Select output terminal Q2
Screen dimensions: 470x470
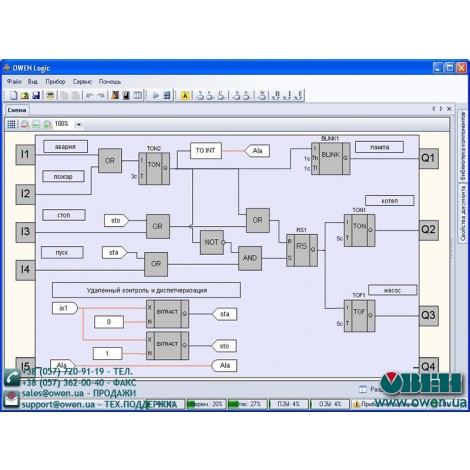428,230
